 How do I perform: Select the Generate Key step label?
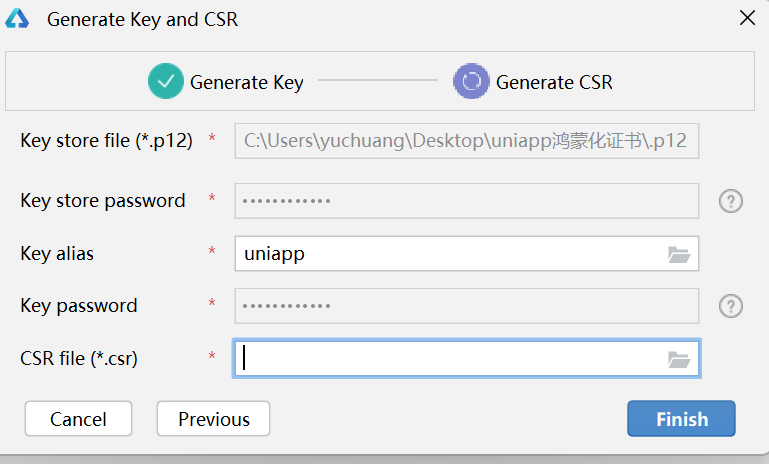click(247, 82)
